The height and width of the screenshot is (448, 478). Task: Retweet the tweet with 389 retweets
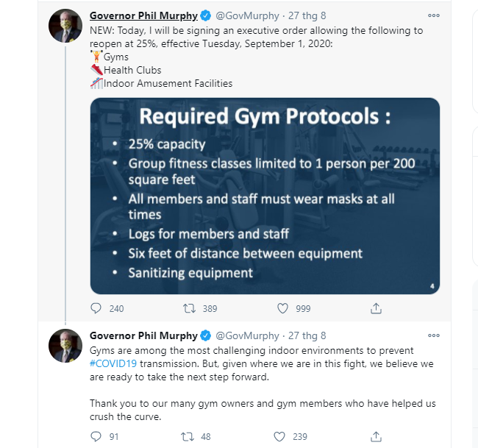189,308
